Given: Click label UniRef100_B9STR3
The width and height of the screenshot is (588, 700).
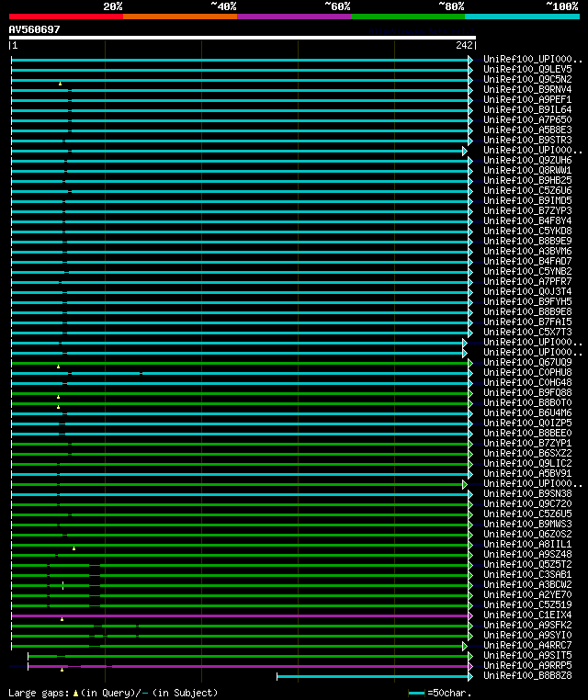Looking at the screenshot, I should (527, 141).
